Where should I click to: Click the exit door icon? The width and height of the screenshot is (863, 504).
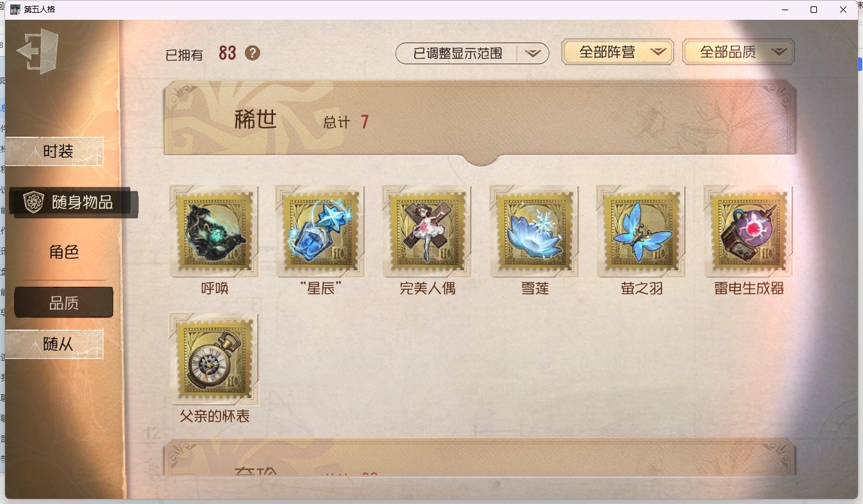point(38,50)
